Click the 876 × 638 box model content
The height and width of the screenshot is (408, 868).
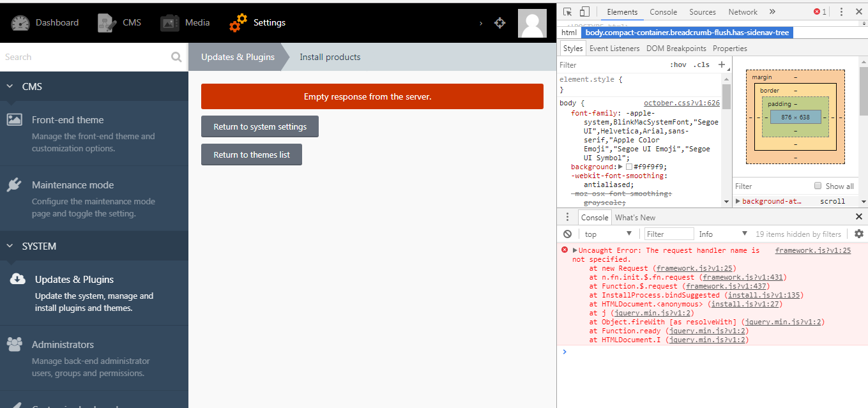[x=795, y=117]
